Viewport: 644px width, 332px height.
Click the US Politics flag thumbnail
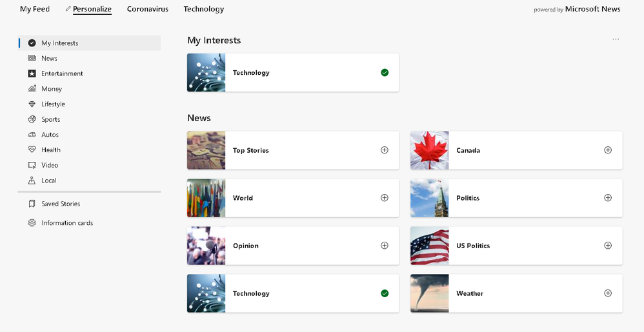429,246
